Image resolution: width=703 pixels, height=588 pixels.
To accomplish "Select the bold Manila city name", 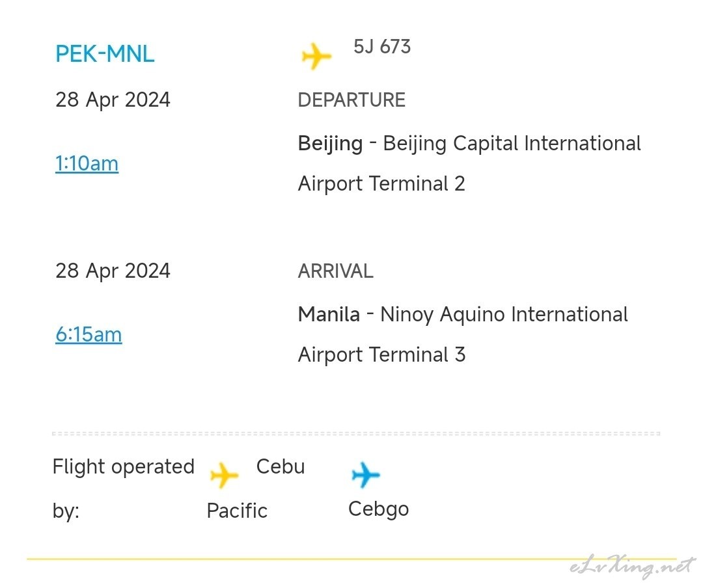I will [x=329, y=314].
